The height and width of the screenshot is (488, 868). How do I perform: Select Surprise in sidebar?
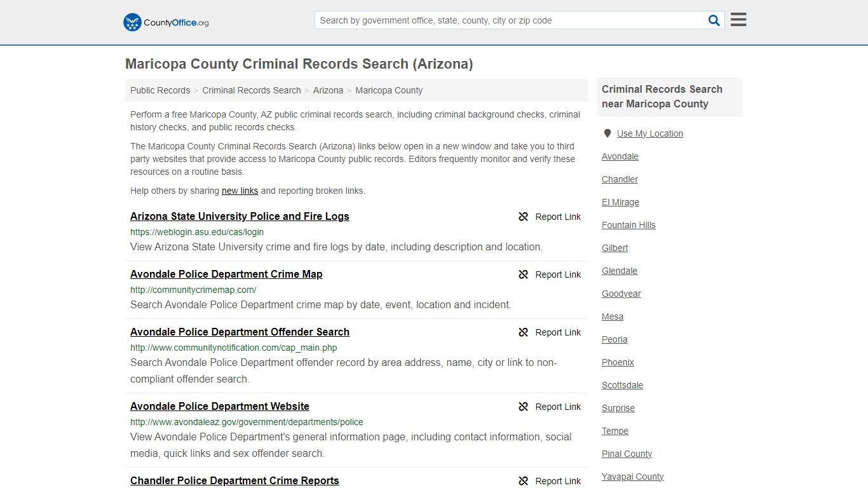[x=618, y=408]
